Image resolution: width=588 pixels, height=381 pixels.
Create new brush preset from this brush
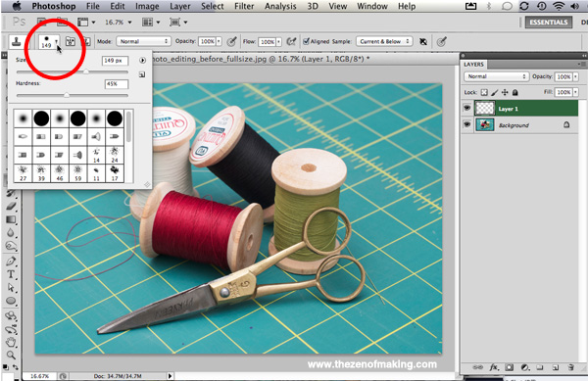pos(142,74)
